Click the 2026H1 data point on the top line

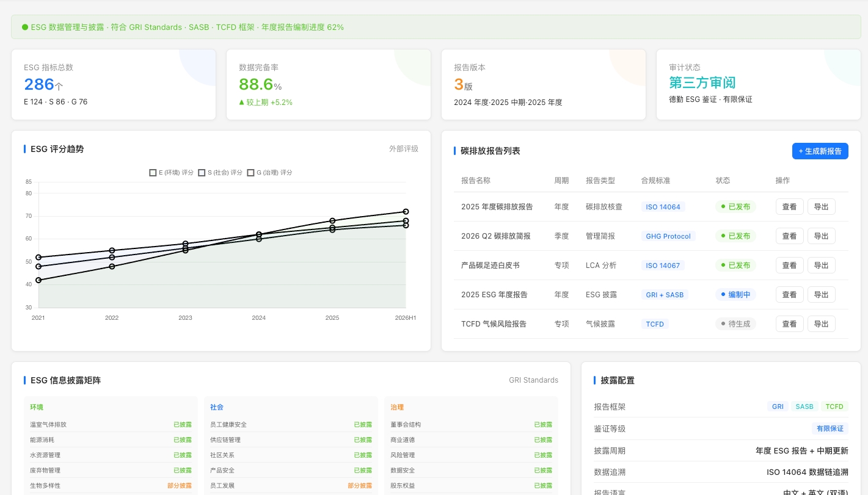(x=406, y=212)
